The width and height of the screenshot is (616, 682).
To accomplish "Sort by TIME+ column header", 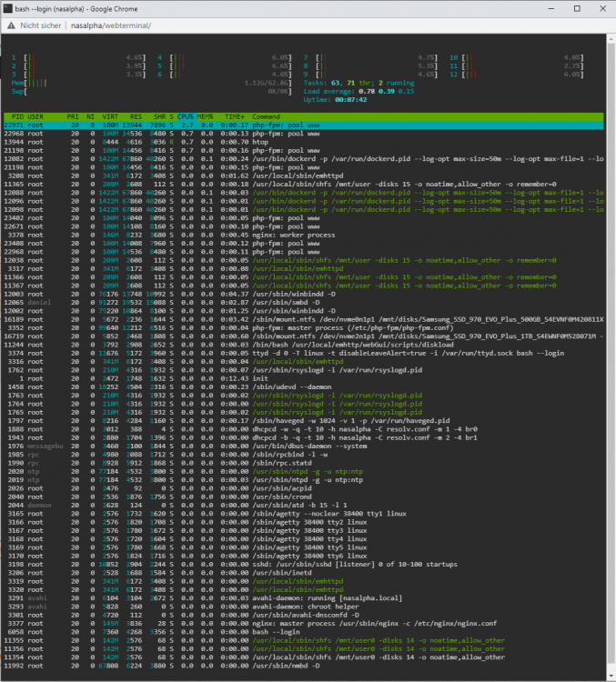I will tap(235, 116).
